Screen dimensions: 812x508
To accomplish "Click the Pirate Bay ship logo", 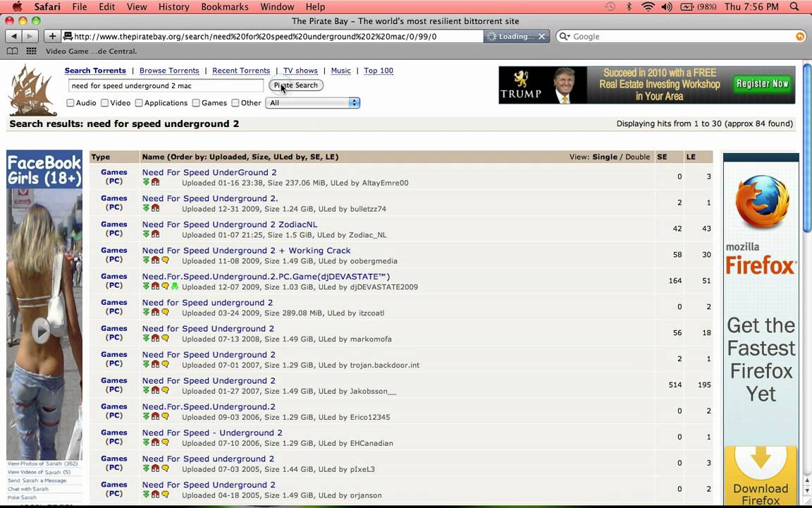I will [32, 90].
